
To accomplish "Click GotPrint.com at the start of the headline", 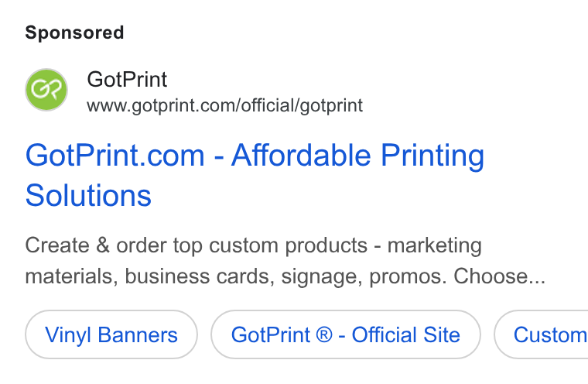I will (115, 156).
